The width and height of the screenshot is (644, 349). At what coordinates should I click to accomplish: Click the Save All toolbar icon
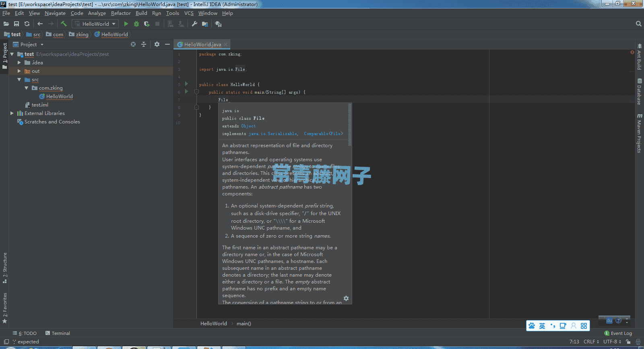17,24
